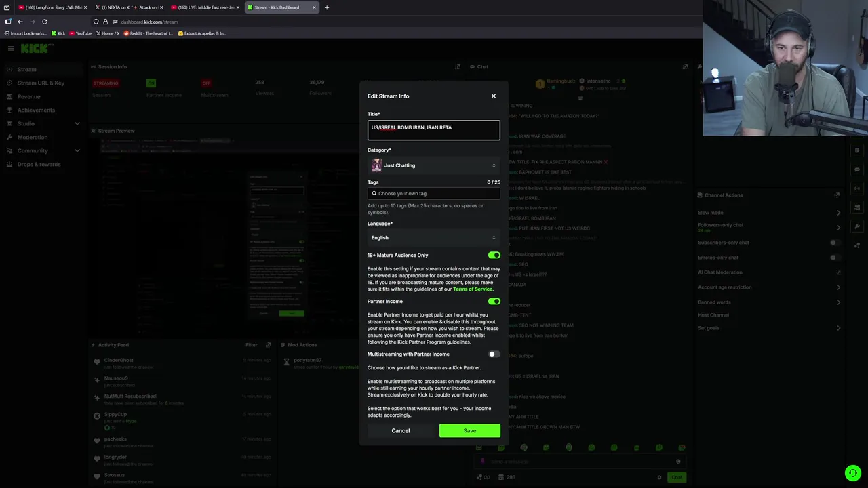Reload the page with refresh icon
Viewport: 868px width, 488px height.
45,22
